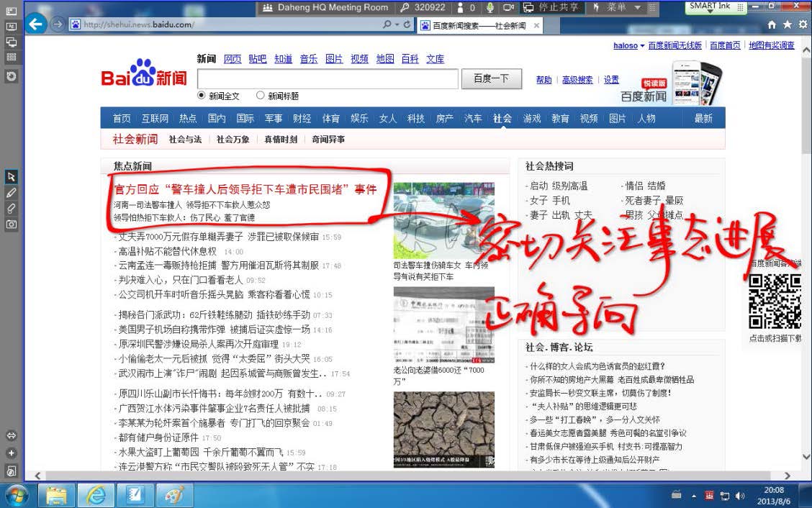Select the 新闻全文 radio button
The image size is (812, 508).
click(x=201, y=95)
